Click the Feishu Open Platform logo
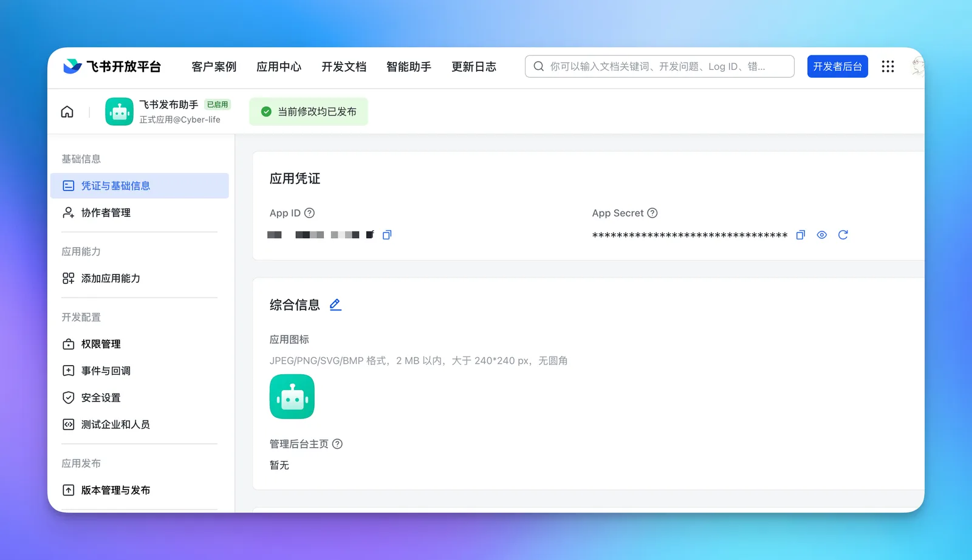Viewport: 972px width, 560px height. pyautogui.click(x=112, y=66)
